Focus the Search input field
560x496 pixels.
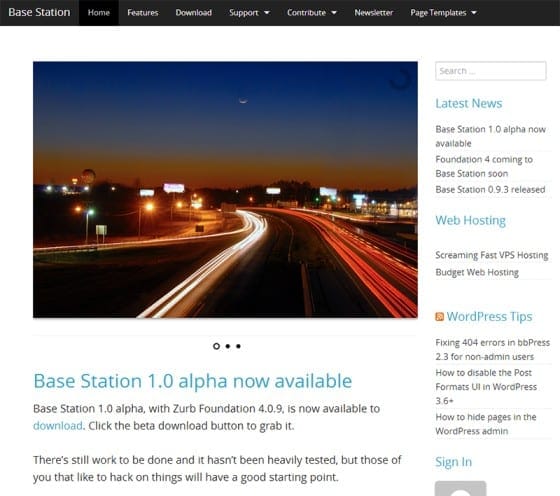[491, 71]
